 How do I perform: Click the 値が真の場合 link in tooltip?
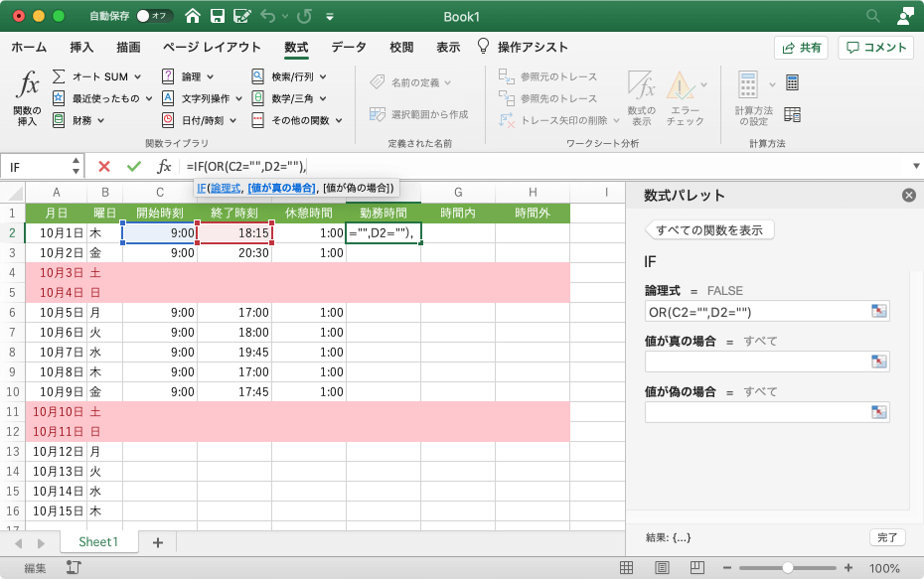282,188
